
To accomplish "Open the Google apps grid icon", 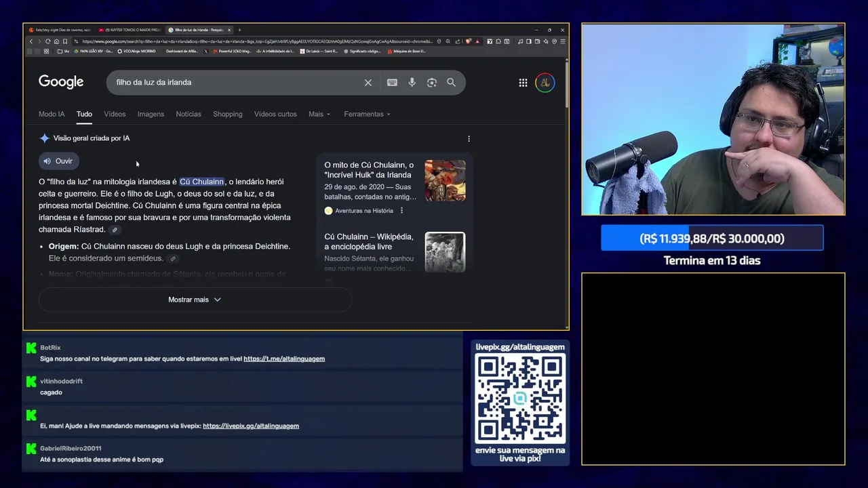I will coord(523,83).
